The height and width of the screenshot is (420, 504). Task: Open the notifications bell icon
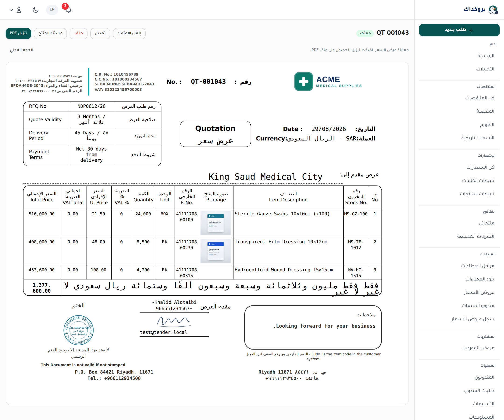pos(68,10)
